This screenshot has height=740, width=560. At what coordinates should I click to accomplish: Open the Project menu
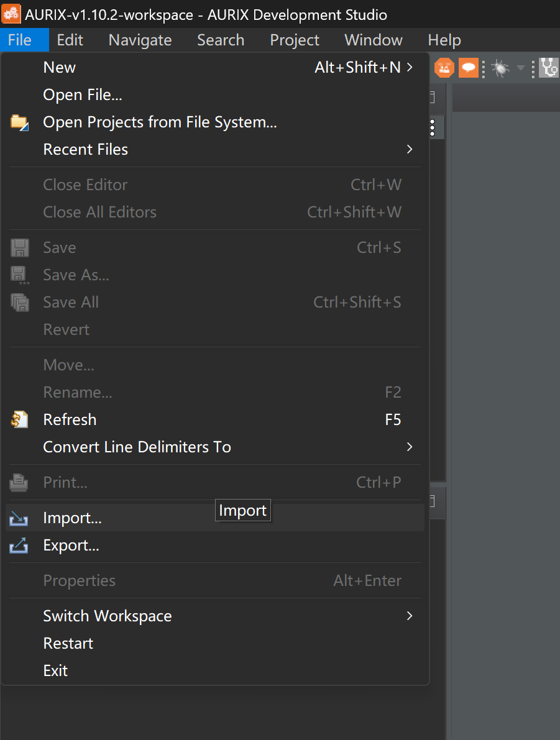(x=295, y=40)
